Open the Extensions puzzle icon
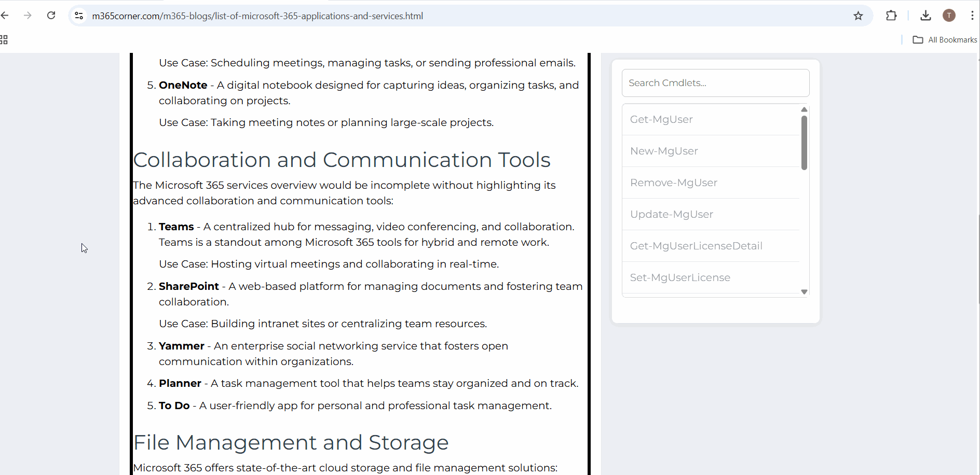Image resolution: width=980 pixels, height=475 pixels. (891, 16)
